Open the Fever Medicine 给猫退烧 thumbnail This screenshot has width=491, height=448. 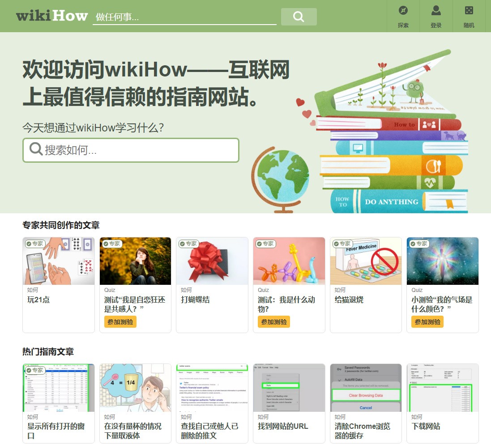tap(366, 261)
